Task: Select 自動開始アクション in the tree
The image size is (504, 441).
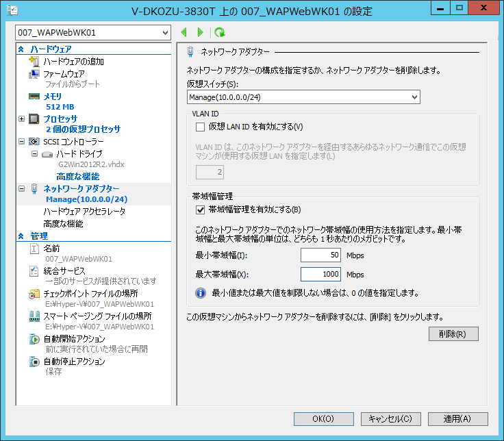Action: [74, 339]
